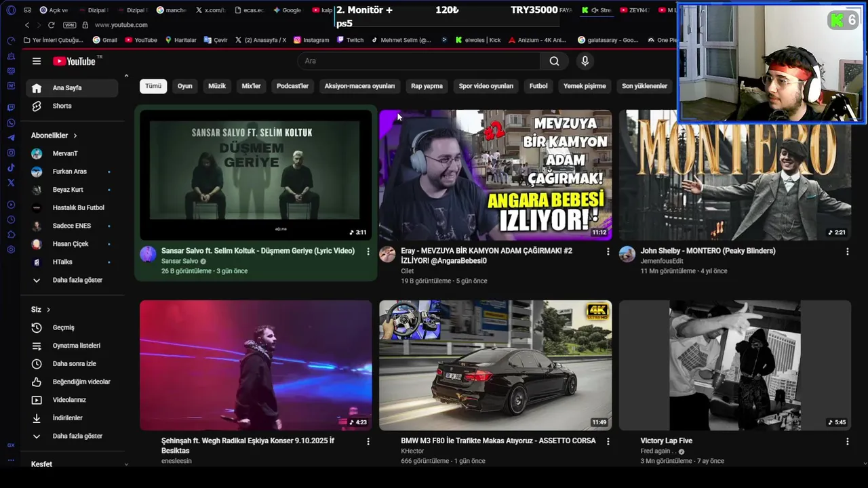Click the sidebar scroll-up caret

click(126, 75)
